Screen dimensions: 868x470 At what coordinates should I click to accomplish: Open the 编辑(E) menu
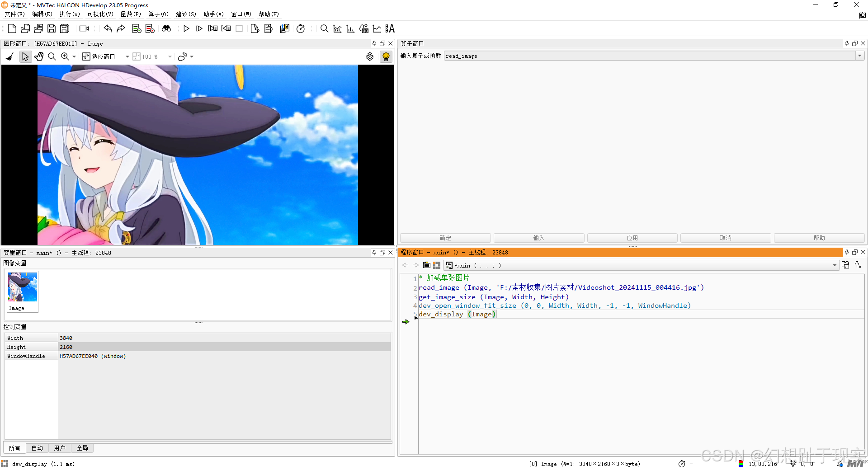point(42,14)
